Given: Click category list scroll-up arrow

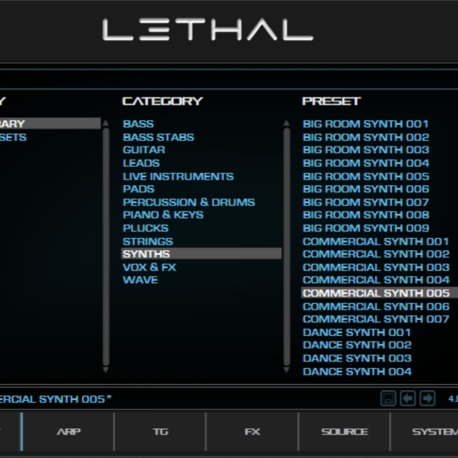Looking at the screenshot, I should click(287, 123).
